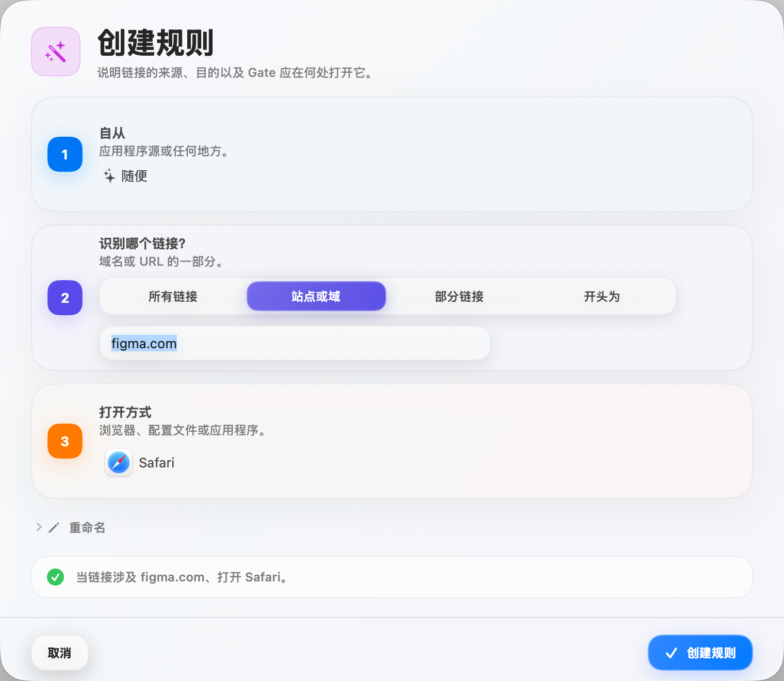The width and height of the screenshot is (784, 681).
Task: Click the summary text 当链接涉及 figma.com、打开 Safari。
Action: [x=182, y=577]
